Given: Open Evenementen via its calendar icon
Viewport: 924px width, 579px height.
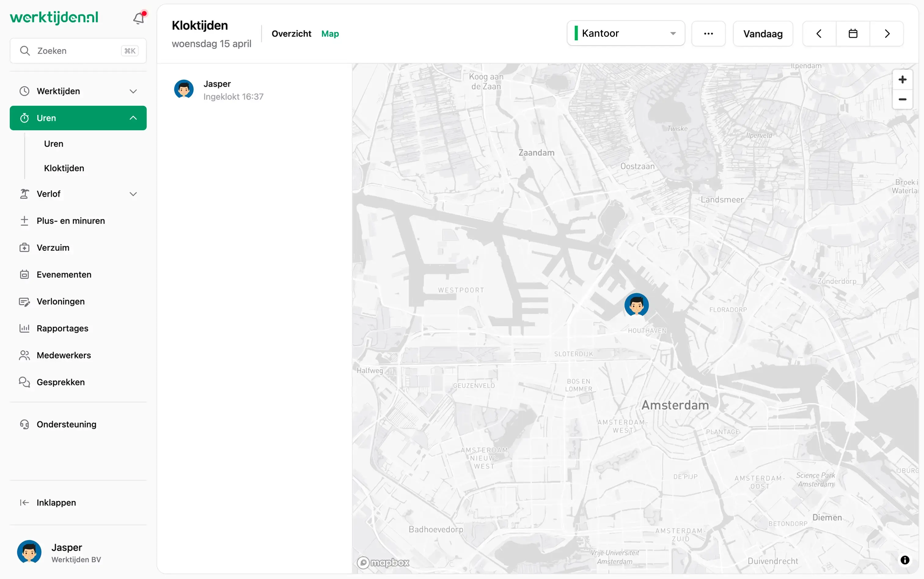Looking at the screenshot, I should [24, 274].
